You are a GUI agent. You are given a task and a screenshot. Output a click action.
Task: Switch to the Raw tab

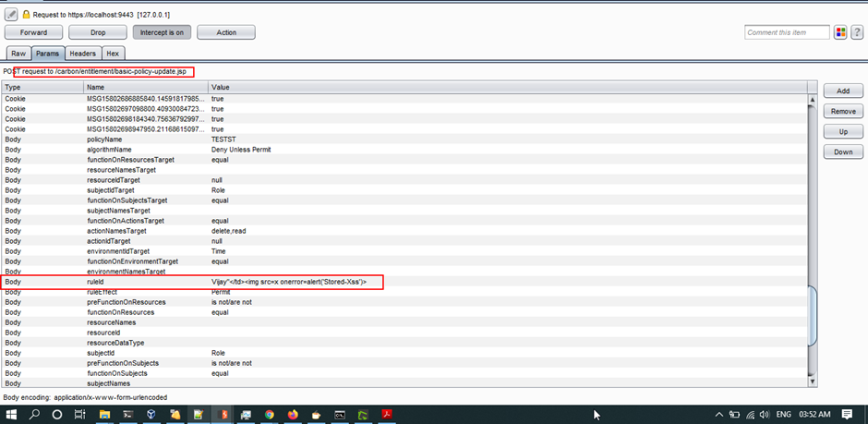click(18, 54)
